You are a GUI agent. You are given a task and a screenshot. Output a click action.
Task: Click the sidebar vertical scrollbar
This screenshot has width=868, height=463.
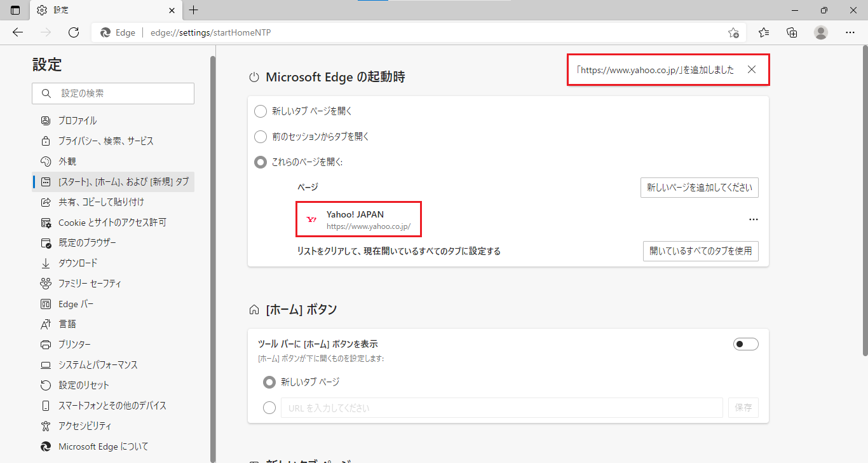click(213, 254)
